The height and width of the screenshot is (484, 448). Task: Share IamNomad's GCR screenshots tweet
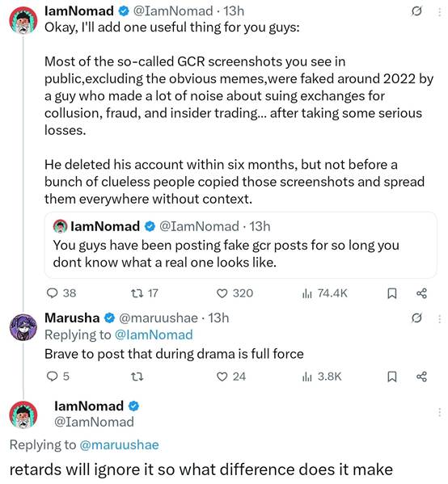pyautogui.click(x=421, y=293)
